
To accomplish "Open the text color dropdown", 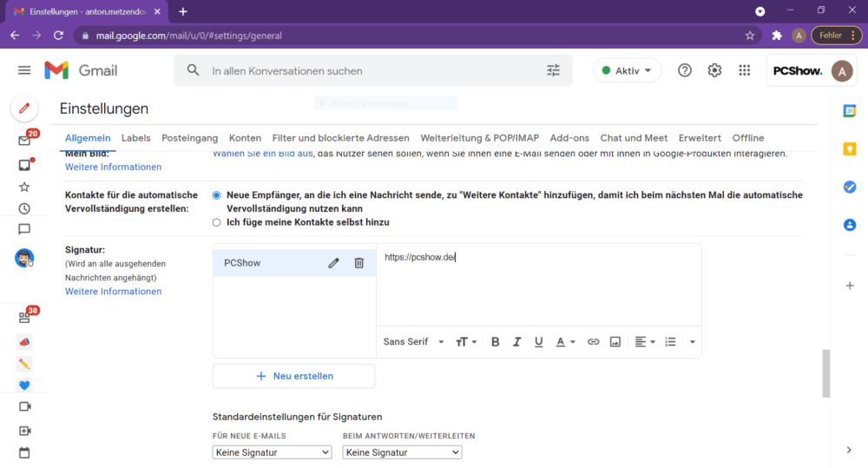I will (565, 342).
